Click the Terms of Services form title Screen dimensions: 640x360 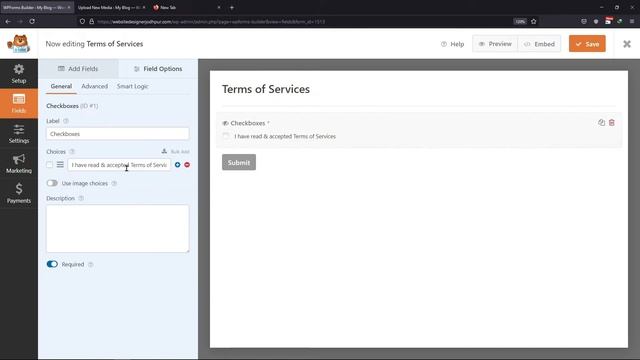coord(266,89)
